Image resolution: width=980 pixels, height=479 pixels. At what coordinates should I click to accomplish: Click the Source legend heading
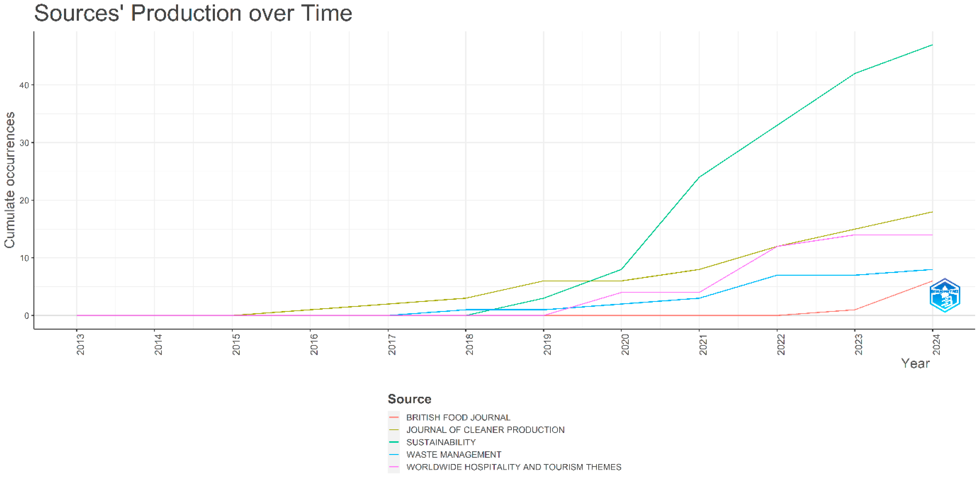[x=409, y=399]
